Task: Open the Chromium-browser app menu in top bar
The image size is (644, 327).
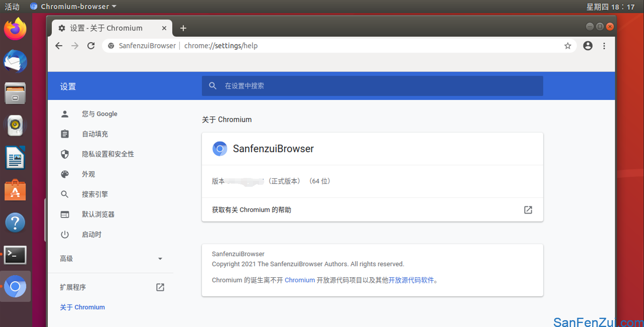Action: (73, 6)
